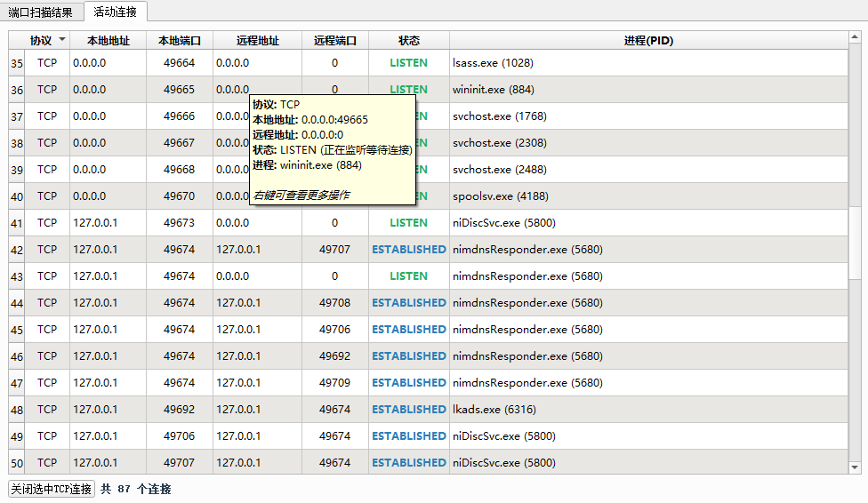Viewport: 868px width, 503px height.
Task: Click local address 0.0.0.0 in row 36
Action: pos(108,90)
